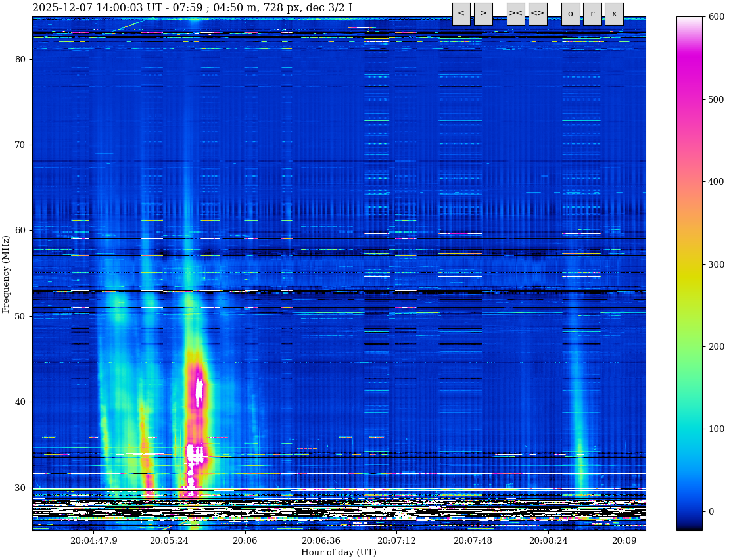Click the 20:06 tick on the time axis
The width and height of the screenshot is (729, 560).
click(245, 541)
